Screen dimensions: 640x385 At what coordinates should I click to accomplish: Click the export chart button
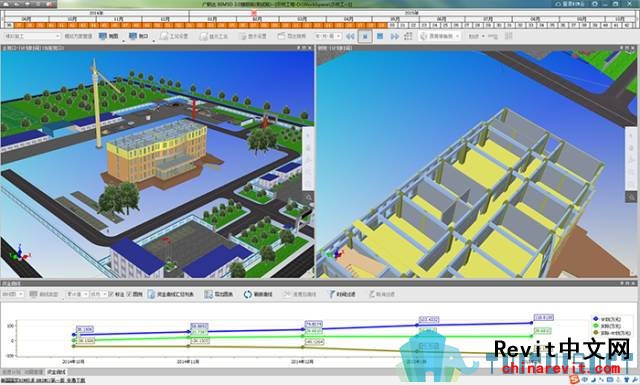point(219,294)
